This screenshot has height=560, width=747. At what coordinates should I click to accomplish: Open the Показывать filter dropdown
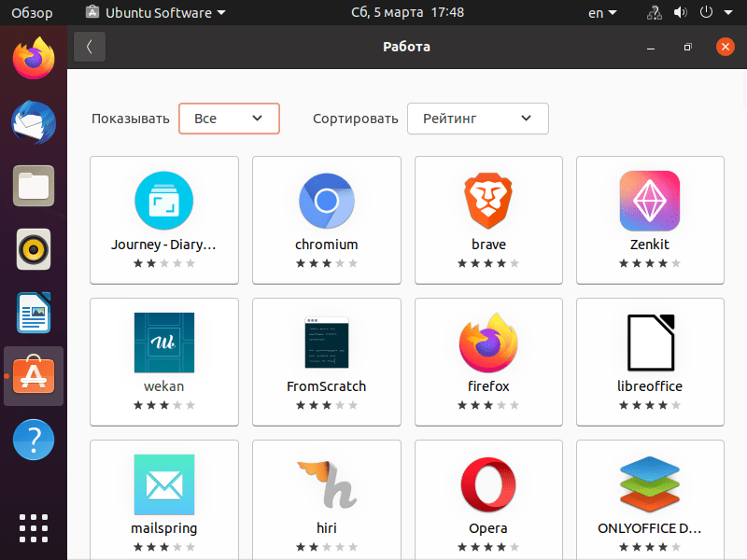pyautogui.click(x=229, y=119)
